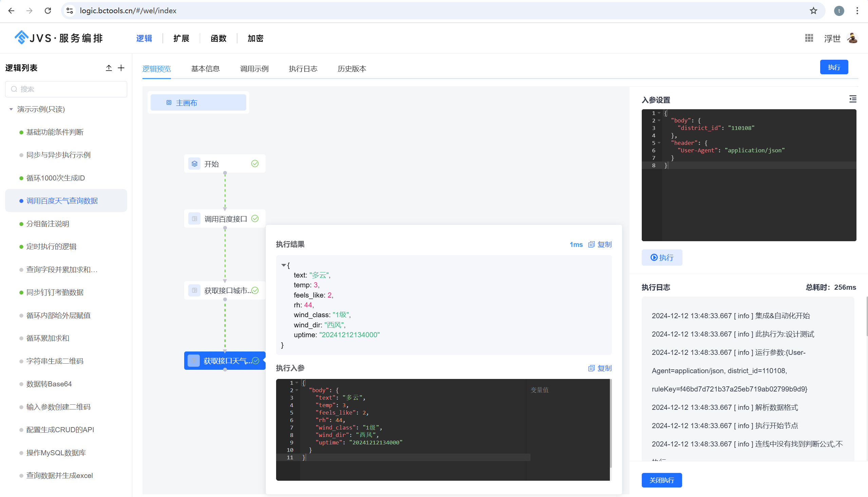Viewport: 868px width, 497px height.
Task: Bookmark the page with the star icon
Action: 813,11
